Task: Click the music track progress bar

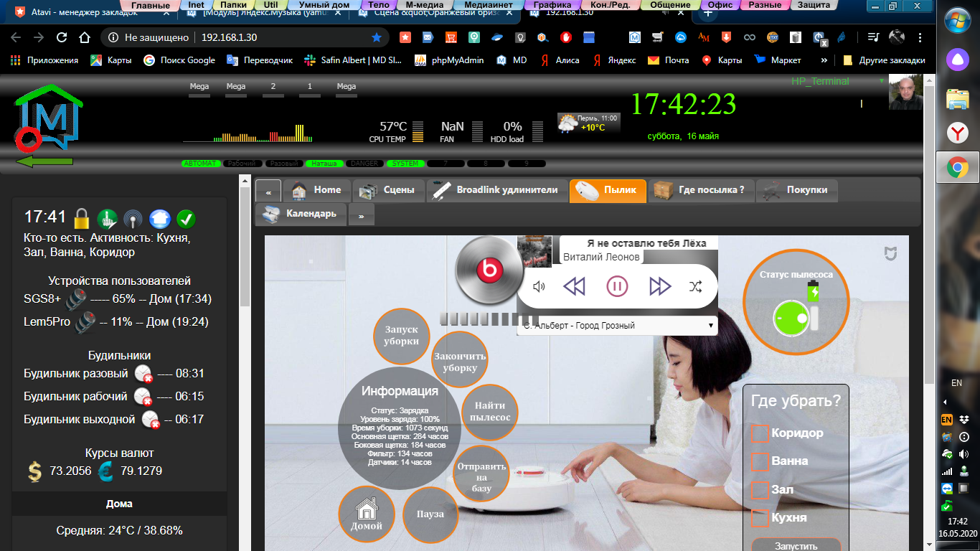Action: [x=488, y=319]
